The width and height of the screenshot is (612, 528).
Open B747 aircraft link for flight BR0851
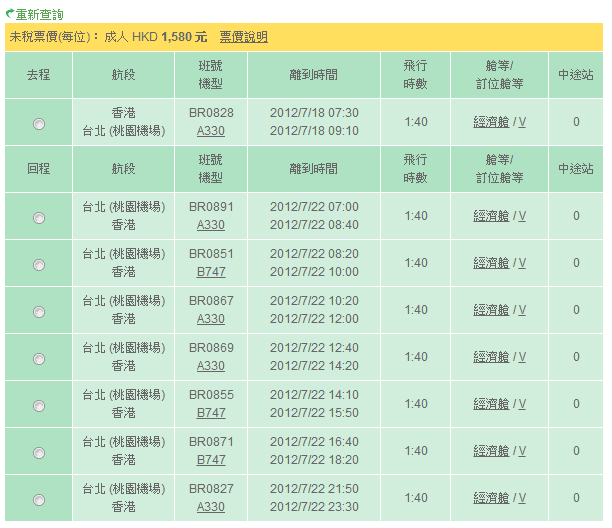(211, 272)
